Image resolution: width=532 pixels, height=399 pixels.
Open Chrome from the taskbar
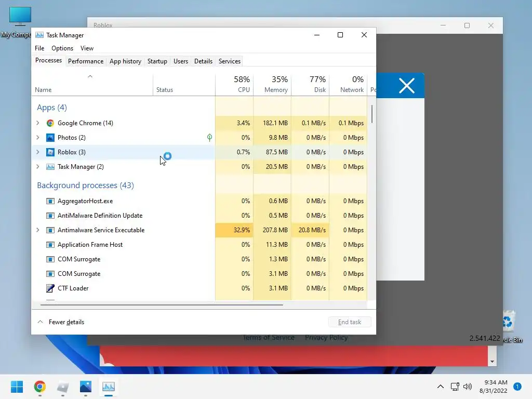(x=39, y=387)
